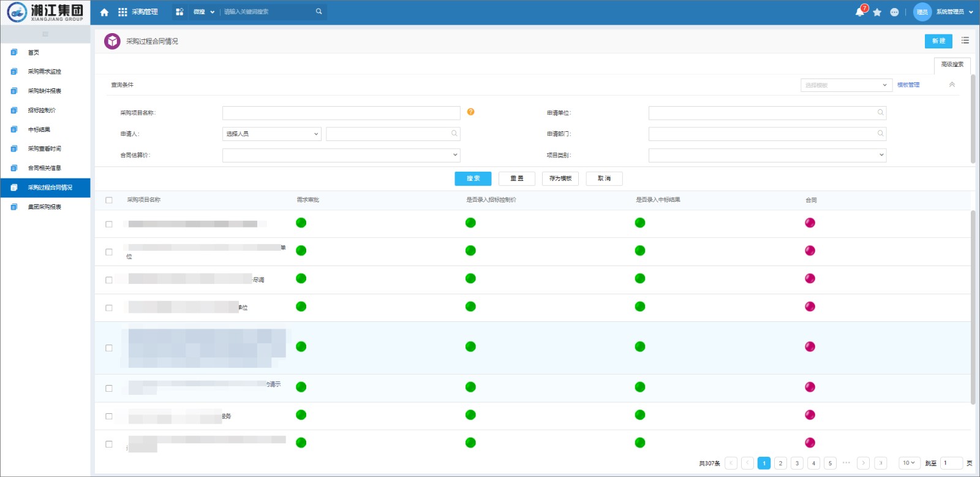
Task: Focus the 采购项目名称 input field
Action: [341, 113]
